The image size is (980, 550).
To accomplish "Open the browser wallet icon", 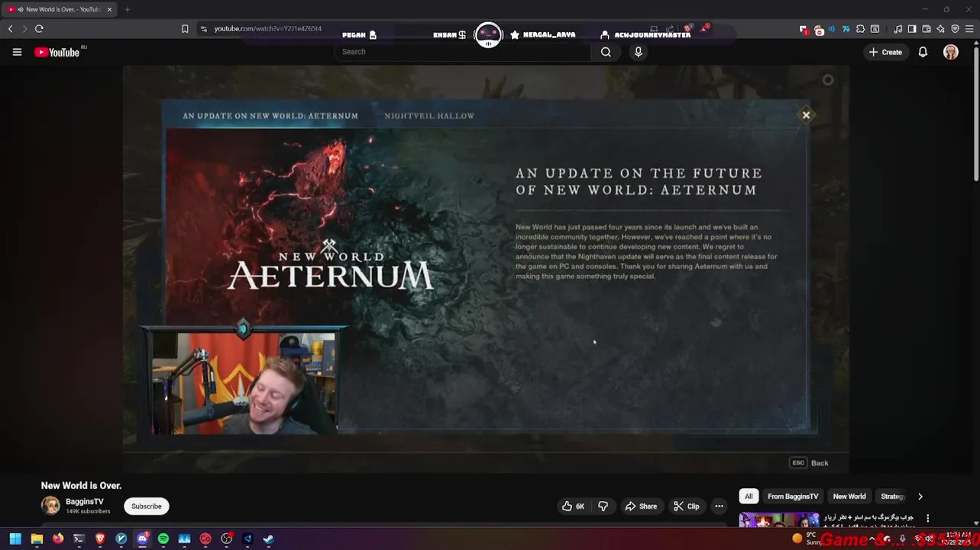I will coord(927,29).
